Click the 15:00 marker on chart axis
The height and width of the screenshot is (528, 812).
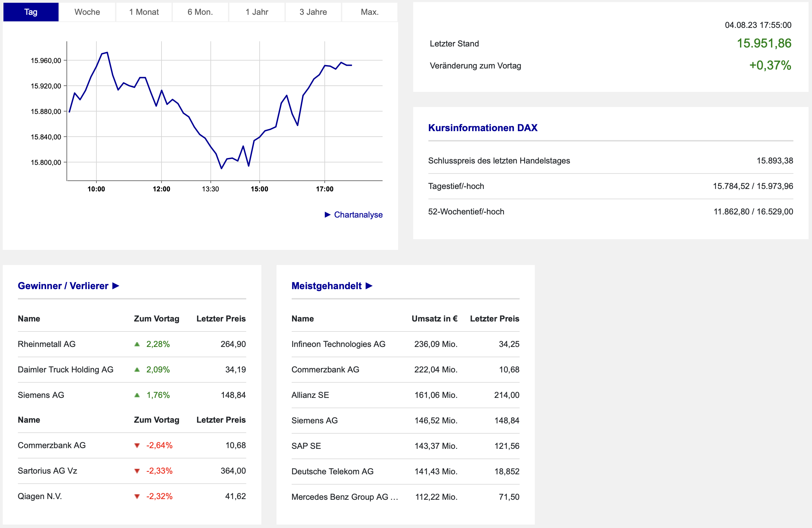tap(259, 189)
